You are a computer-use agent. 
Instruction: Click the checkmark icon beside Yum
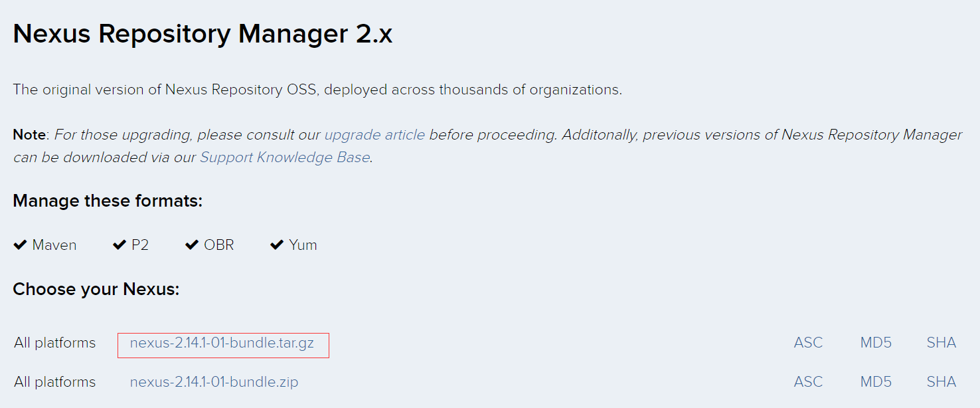tap(277, 245)
